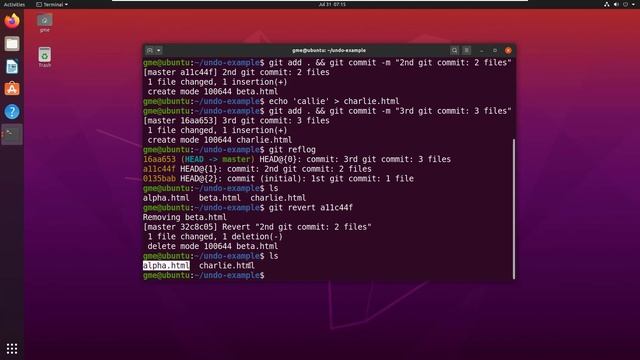The width and height of the screenshot is (640, 360).
Task: Click the 16aa653 hash in reflog output
Action: click(159, 159)
